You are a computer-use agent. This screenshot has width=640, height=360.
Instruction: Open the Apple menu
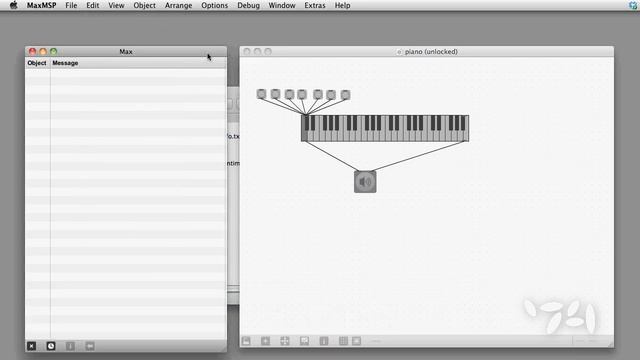(13, 5)
